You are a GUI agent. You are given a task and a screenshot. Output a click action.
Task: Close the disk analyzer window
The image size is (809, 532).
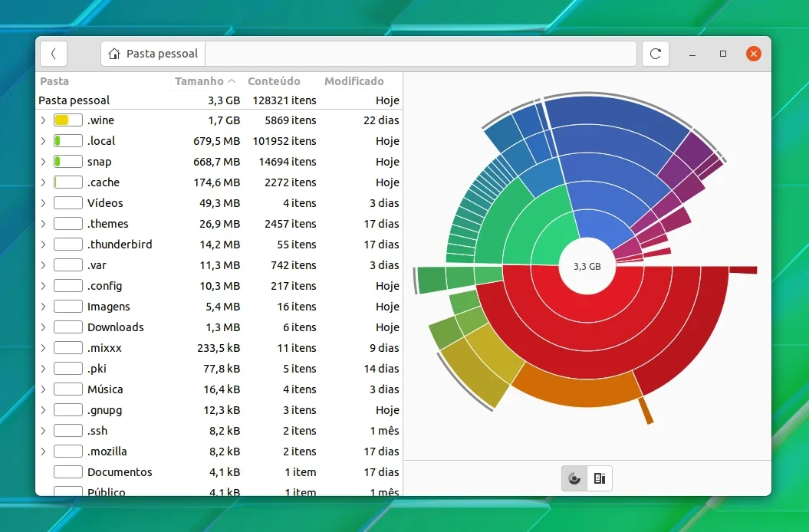point(753,54)
